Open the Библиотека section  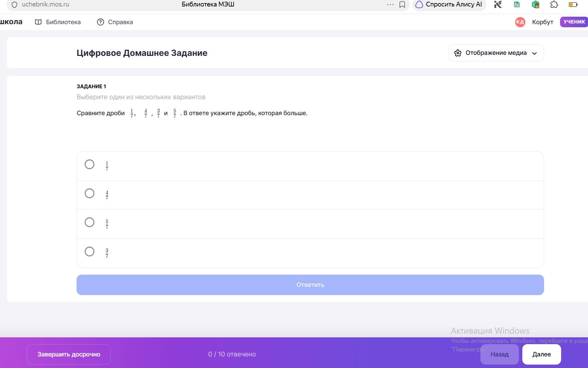coord(58,22)
